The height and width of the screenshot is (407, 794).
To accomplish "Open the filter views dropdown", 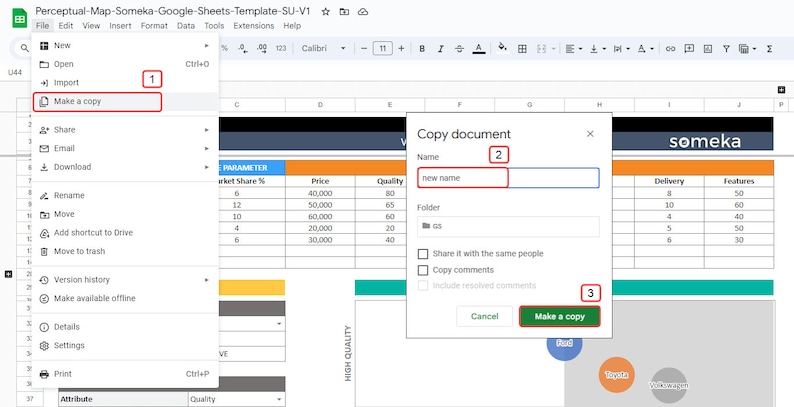I will 747,49.
